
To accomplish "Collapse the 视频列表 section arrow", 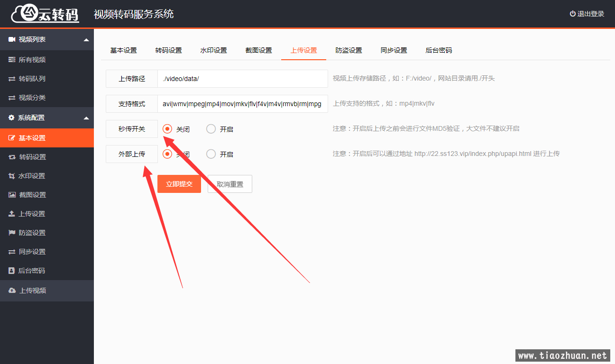I will click(x=86, y=40).
